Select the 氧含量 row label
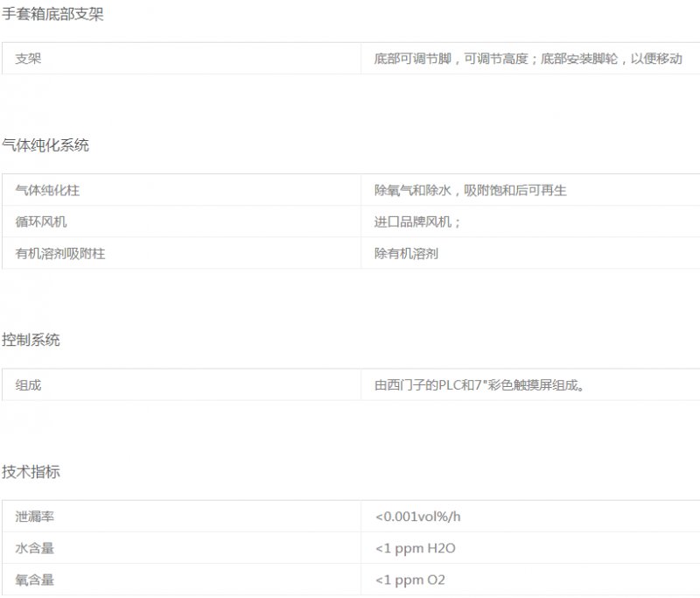 [x=35, y=580]
